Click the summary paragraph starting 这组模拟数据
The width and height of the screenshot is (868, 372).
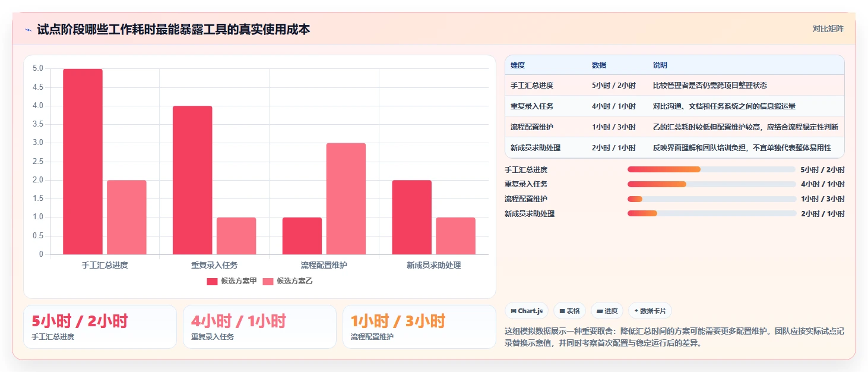pos(674,337)
